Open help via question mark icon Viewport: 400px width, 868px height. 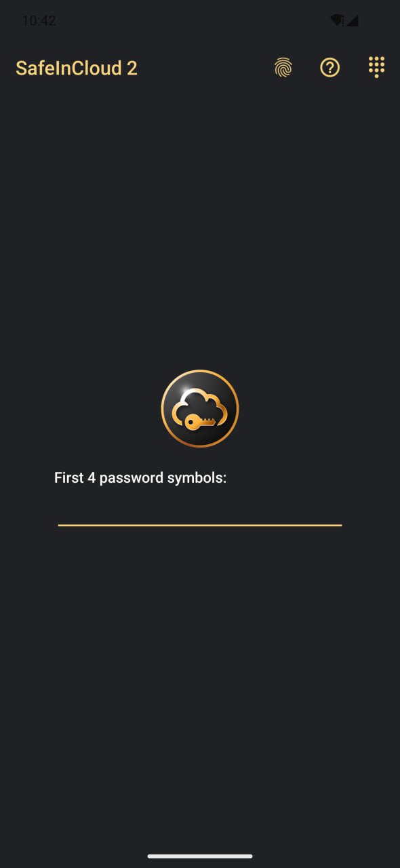click(330, 67)
